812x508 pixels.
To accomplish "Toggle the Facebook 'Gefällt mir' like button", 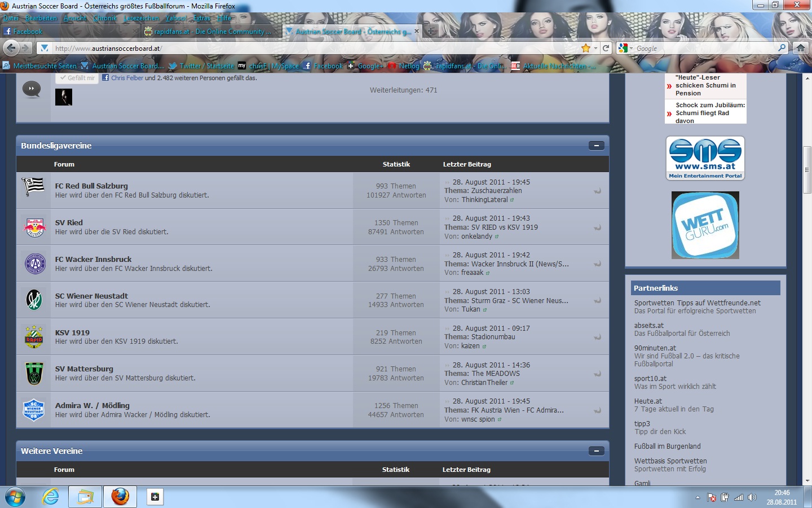I will (x=77, y=78).
